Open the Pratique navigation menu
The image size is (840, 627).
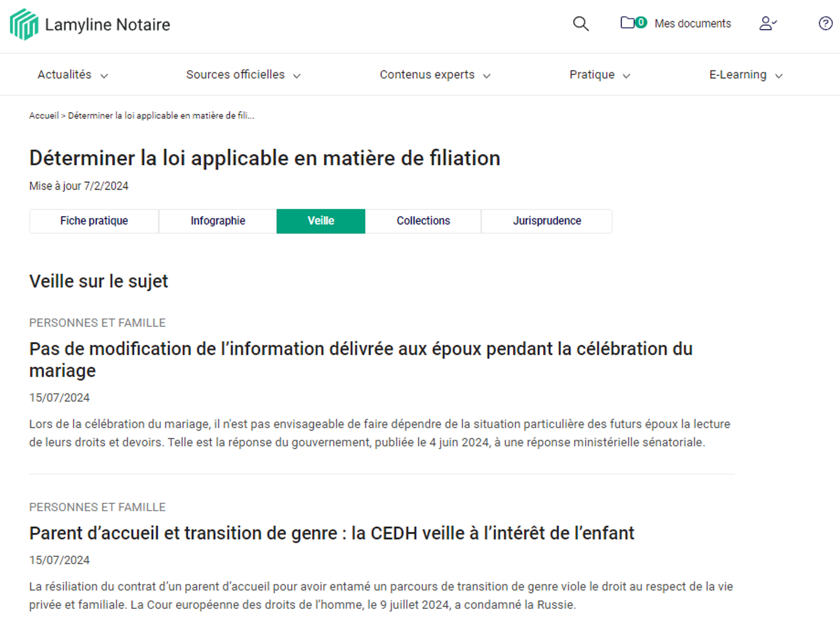click(x=599, y=74)
